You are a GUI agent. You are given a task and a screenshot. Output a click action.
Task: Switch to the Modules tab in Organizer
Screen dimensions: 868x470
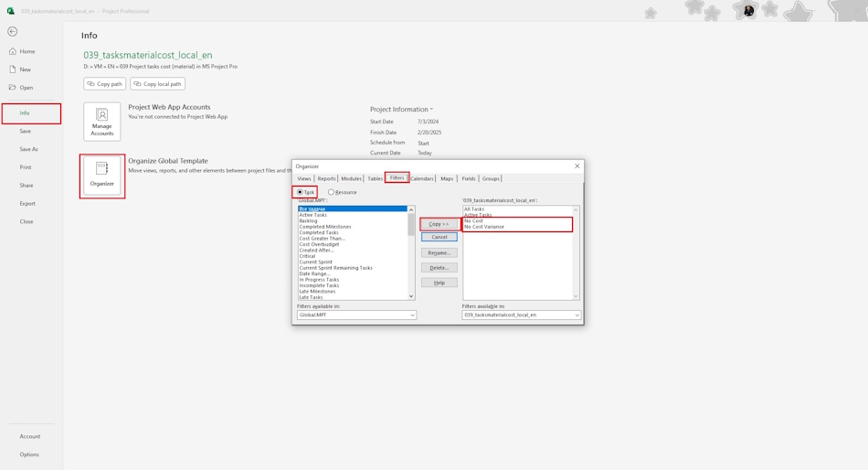pos(351,178)
